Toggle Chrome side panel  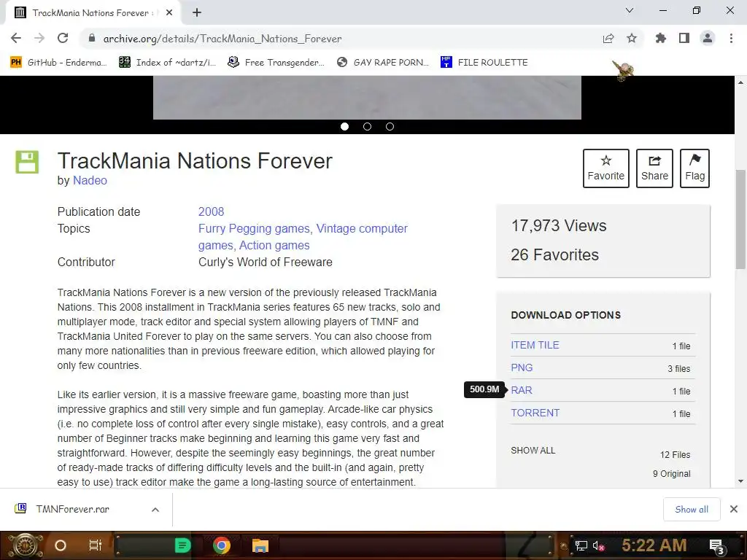click(x=684, y=38)
